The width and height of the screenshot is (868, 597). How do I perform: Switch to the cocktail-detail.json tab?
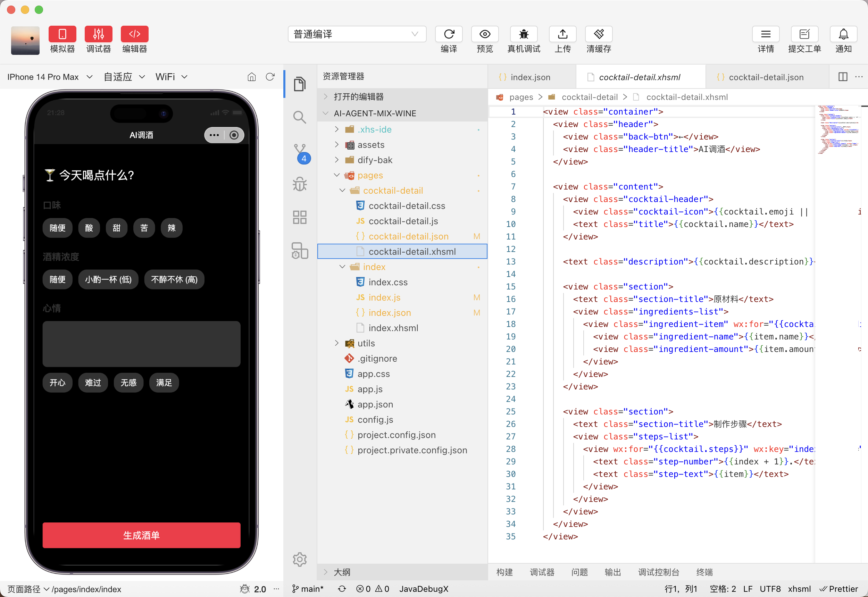click(766, 77)
